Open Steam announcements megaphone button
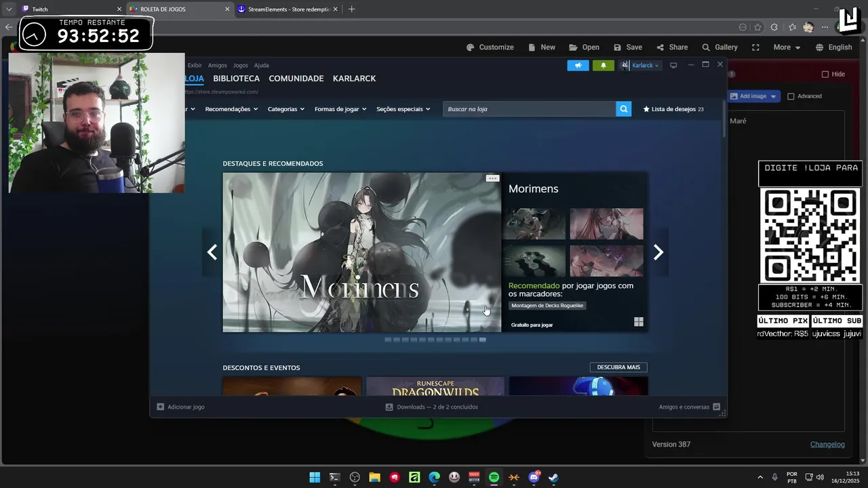Image resolution: width=868 pixels, height=488 pixels. (x=578, y=66)
